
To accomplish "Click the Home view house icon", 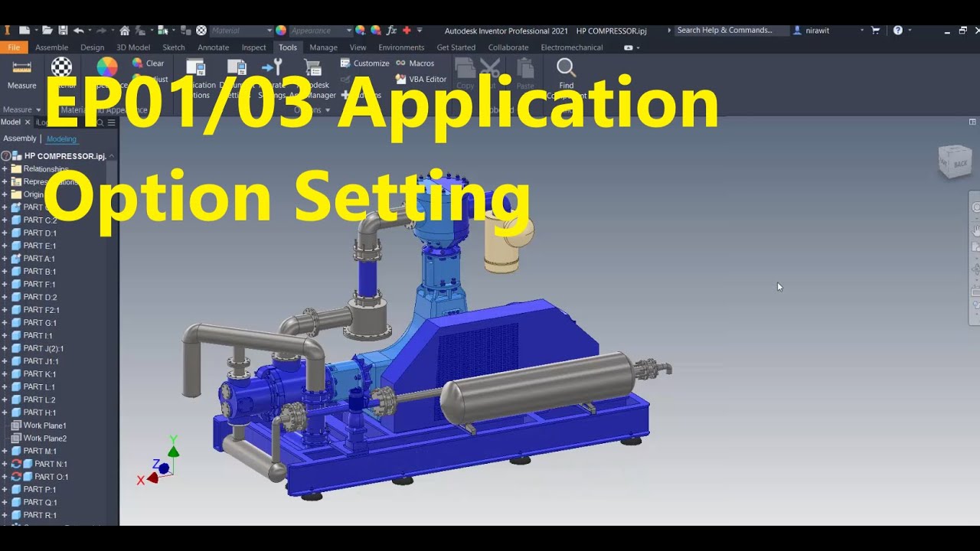I will [x=125, y=31].
